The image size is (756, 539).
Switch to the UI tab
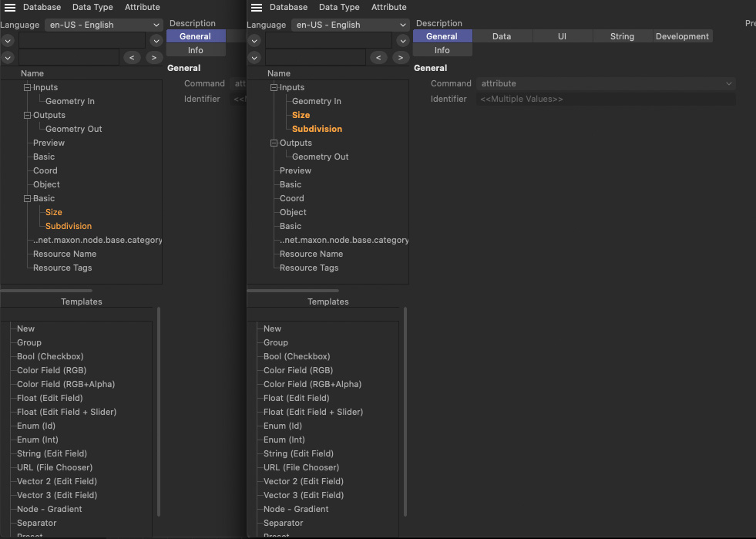click(562, 36)
